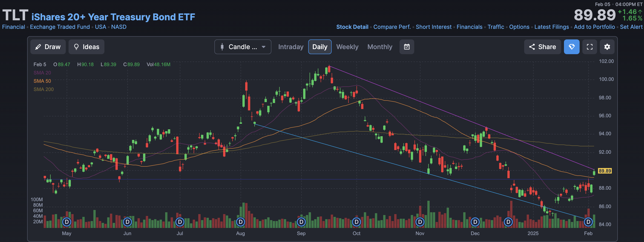The width and height of the screenshot is (644, 242).
Task: Open the Ideas lightbulb button
Action: (86, 47)
